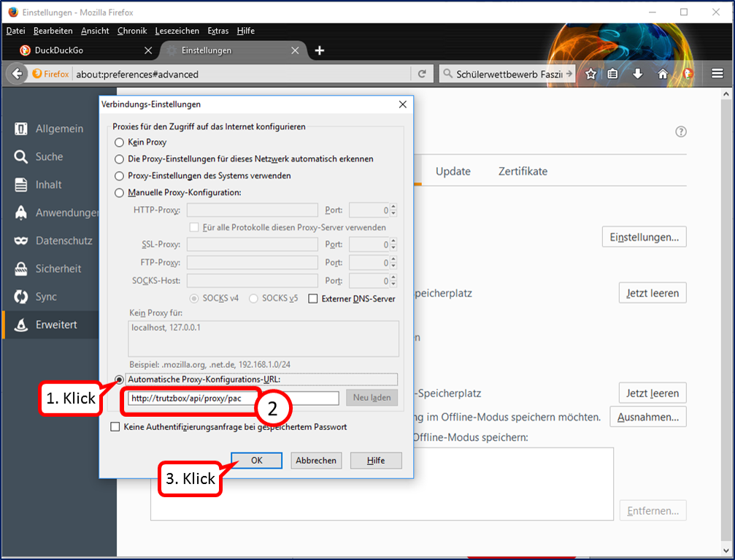
Task: Close the DuckDuckGo tab
Action: (148, 50)
